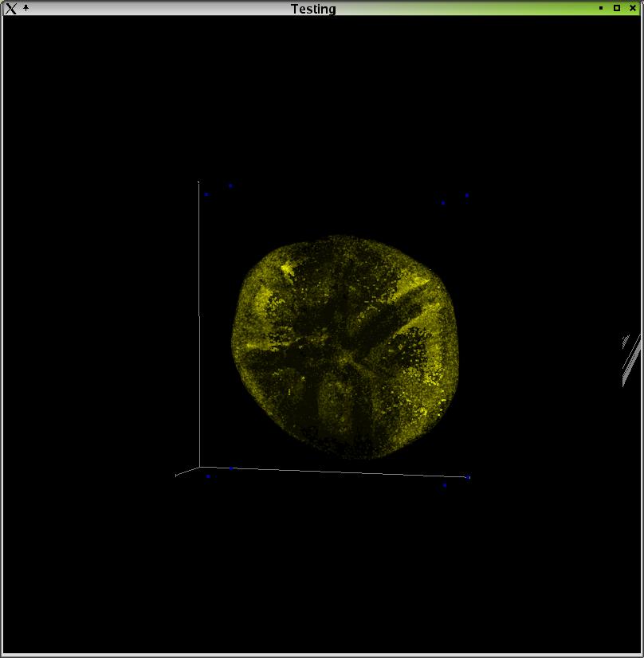Click the yellow 3D volume rendering
The width and height of the screenshot is (644, 658).
click(344, 347)
